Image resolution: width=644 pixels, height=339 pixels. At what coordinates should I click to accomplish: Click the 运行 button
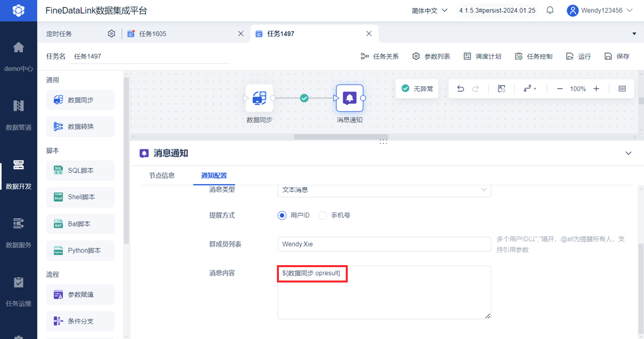578,56
